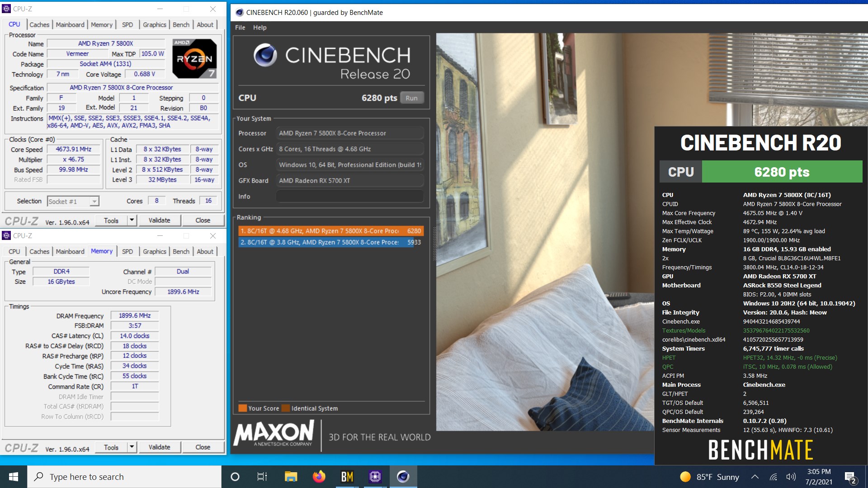Switch to Mainboard tab in top CPU-Z
This screenshot has width=868, height=488.
tap(70, 24)
